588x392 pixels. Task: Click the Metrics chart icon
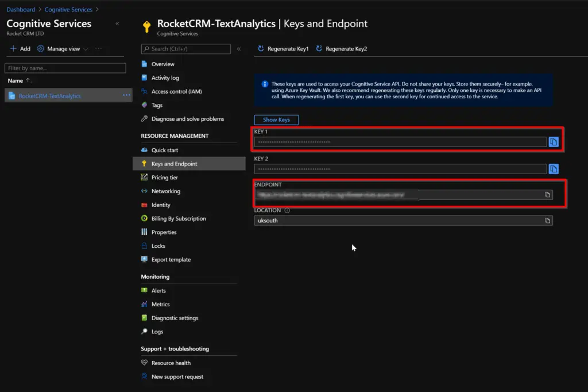pyautogui.click(x=144, y=304)
